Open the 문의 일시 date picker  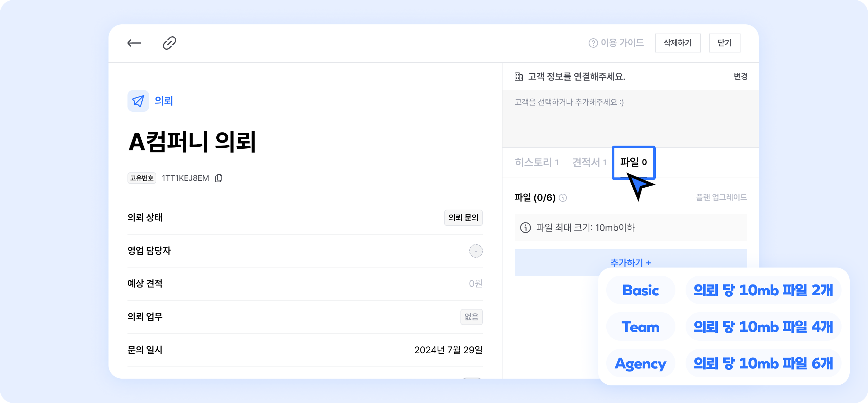click(448, 350)
